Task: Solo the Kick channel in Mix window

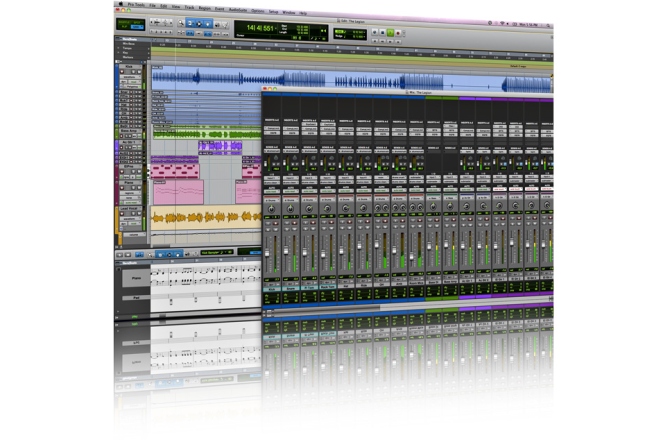Action: 268,229
